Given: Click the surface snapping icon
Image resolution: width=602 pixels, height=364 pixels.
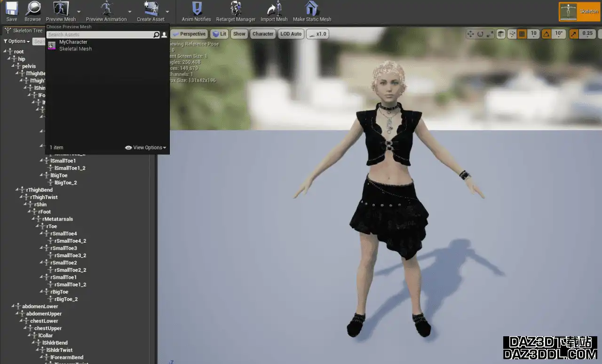Looking at the screenshot, I should tap(511, 34).
